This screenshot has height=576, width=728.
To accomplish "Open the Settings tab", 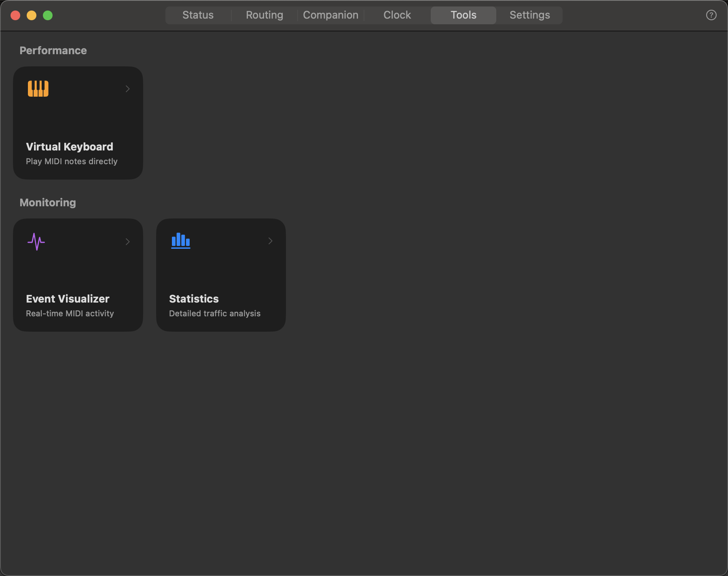I will [529, 15].
